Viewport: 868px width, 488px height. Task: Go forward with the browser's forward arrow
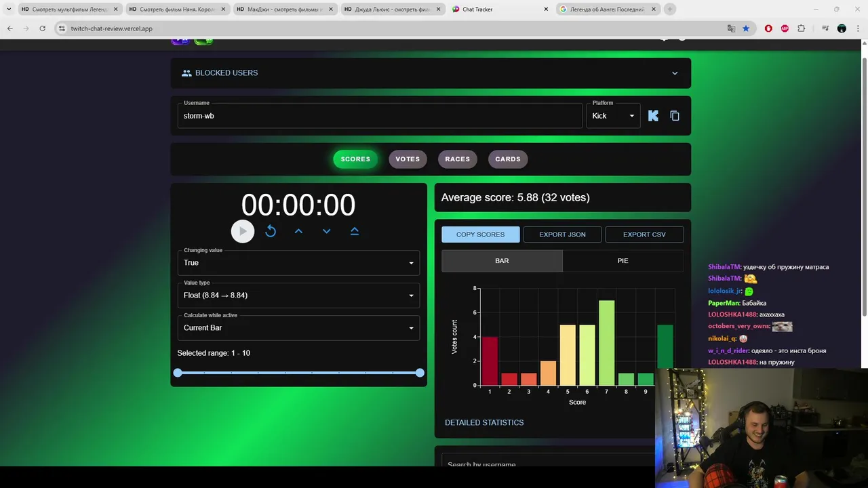pyautogui.click(x=26, y=28)
